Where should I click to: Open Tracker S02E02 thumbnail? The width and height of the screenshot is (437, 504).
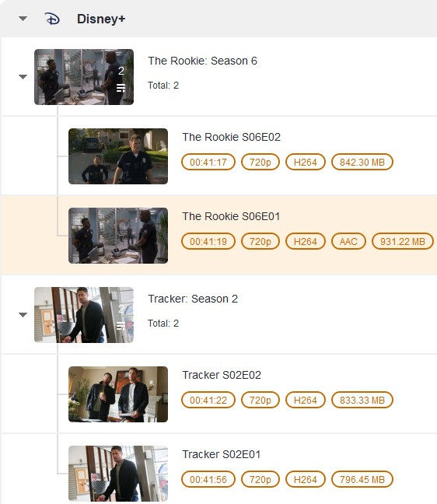118,394
